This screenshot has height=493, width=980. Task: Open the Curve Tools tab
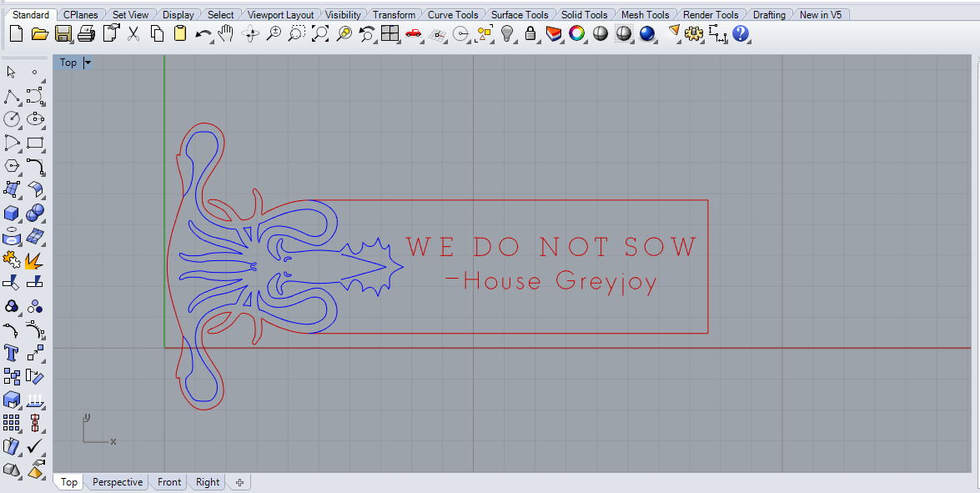[x=453, y=15]
